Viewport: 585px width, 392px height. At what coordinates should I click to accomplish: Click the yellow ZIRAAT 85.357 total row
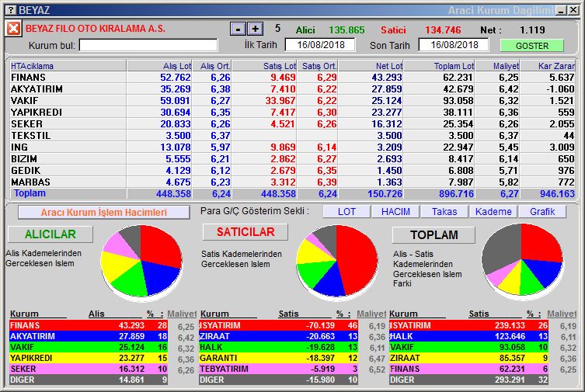click(468, 358)
